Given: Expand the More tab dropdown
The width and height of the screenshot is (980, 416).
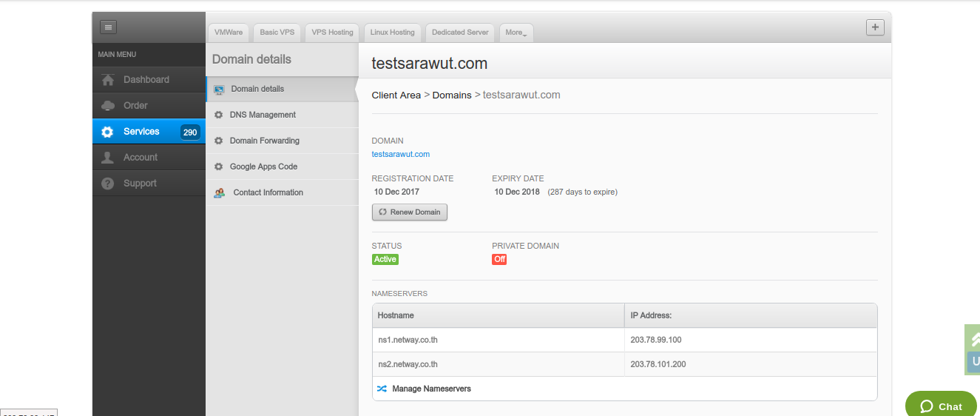Looking at the screenshot, I should click(x=516, y=33).
